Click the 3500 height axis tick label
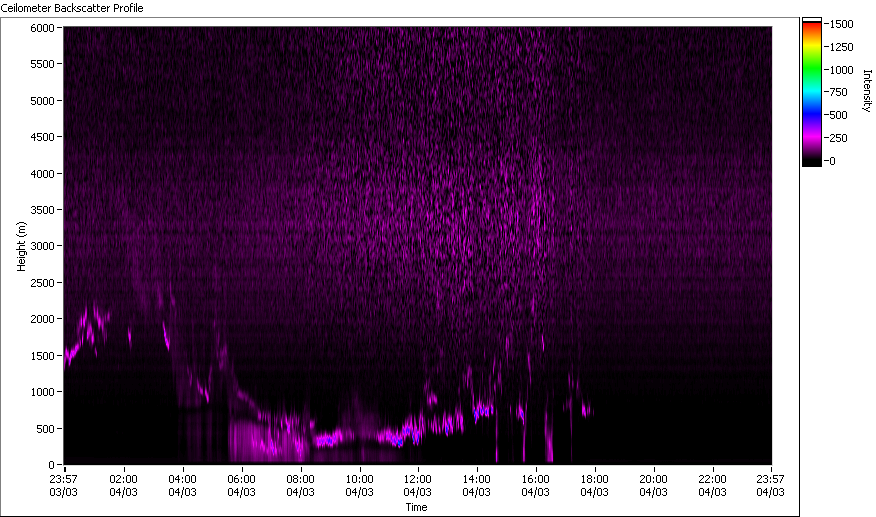The width and height of the screenshot is (876, 517). point(42,210)
